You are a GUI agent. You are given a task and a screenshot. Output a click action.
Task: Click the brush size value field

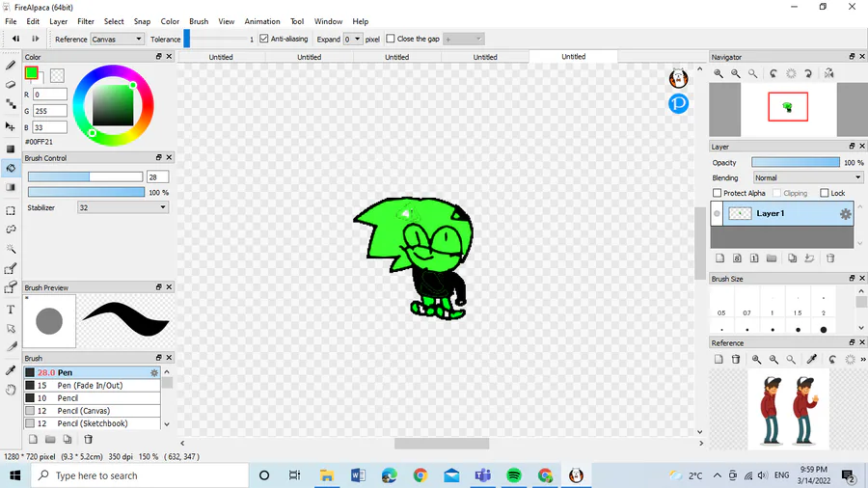click(158, 177)
